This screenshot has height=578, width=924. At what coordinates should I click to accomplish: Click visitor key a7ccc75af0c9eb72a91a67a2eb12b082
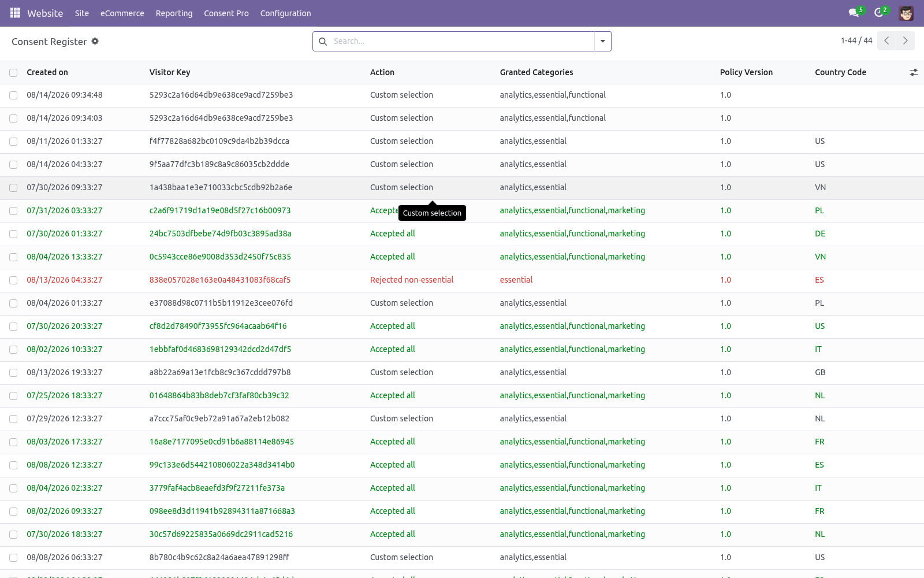pyautogui.click(x=219, y=418)
